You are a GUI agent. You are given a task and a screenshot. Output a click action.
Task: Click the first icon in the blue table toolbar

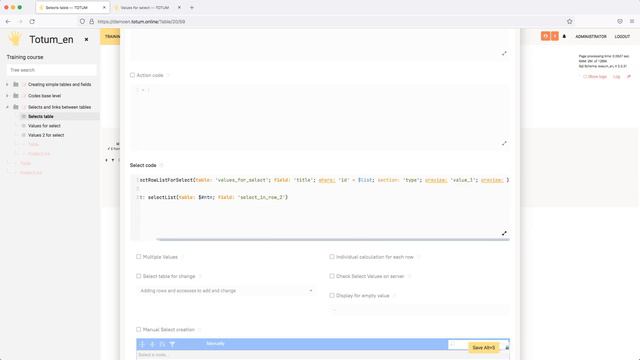coord(142,344)
